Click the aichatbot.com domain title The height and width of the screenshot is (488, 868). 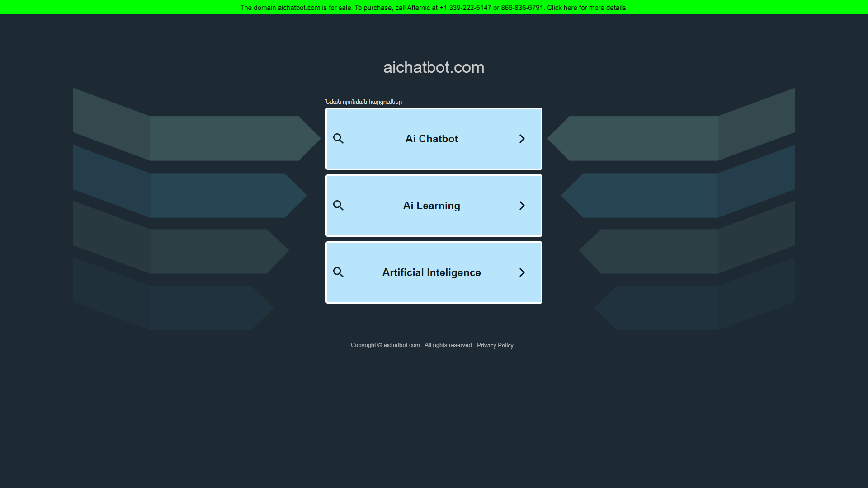[434, 67]
